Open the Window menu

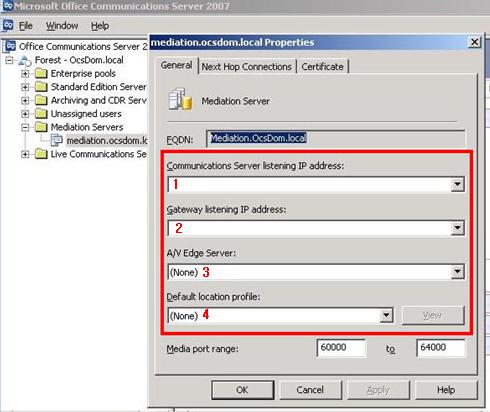tap(62, 26)
